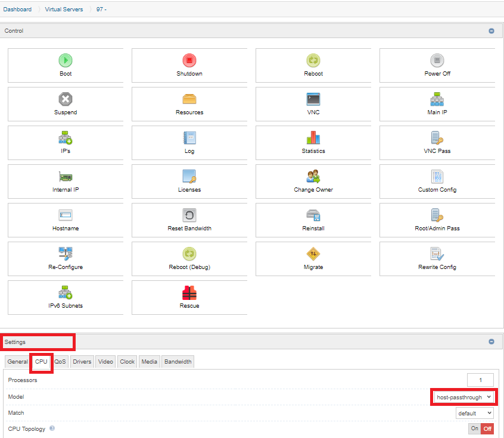Turn CPU Topology On
Viewport: 504px width, 438px height.
tap(474, 428)
